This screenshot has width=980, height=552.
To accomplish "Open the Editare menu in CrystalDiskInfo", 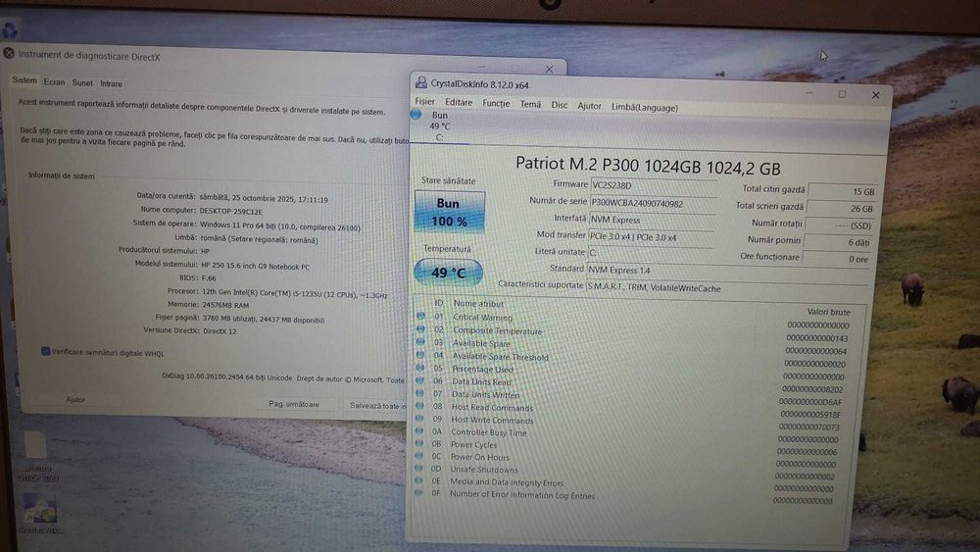I will (459, 103).
